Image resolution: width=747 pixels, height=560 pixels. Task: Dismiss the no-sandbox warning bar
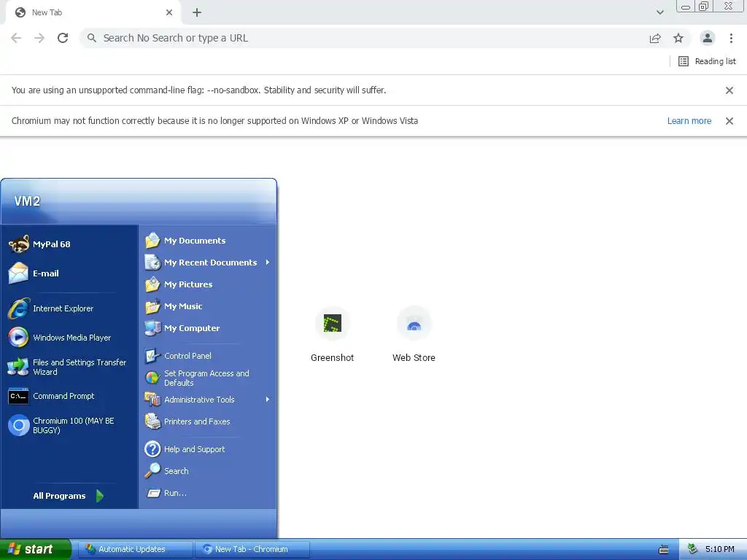tap(729, 90)
